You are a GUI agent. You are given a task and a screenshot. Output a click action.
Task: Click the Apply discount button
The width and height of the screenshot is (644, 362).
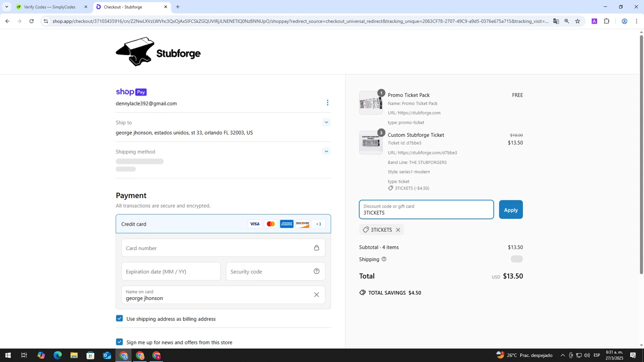point(511,210)
